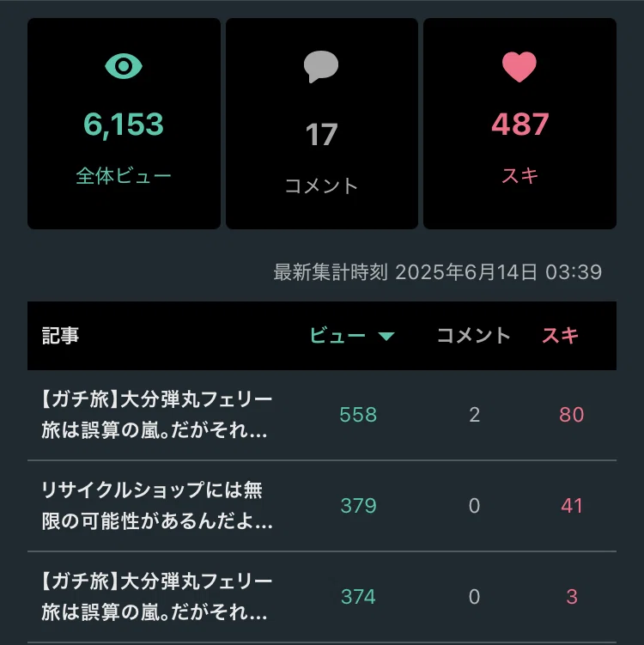Viewport: 644px width, 645px height.
Task: Open the total views card showing 6,153
Action: [124, 124]
